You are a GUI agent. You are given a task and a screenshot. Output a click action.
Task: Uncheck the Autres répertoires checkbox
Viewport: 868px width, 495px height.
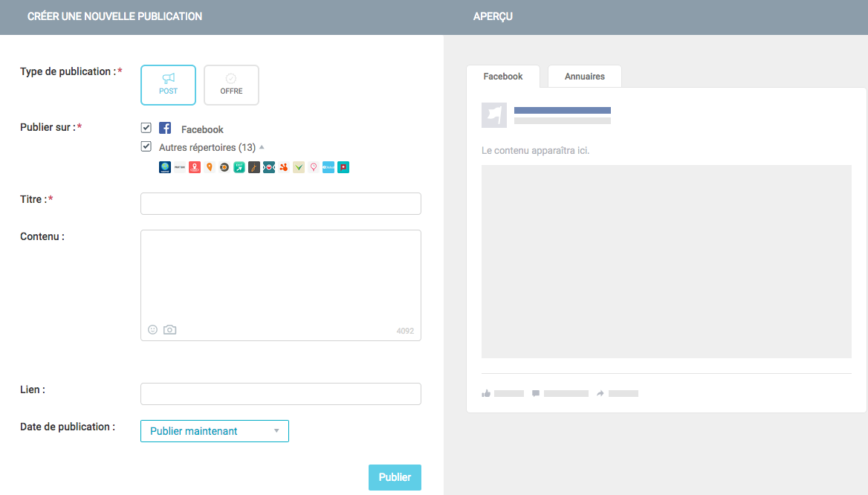point(146,146)
